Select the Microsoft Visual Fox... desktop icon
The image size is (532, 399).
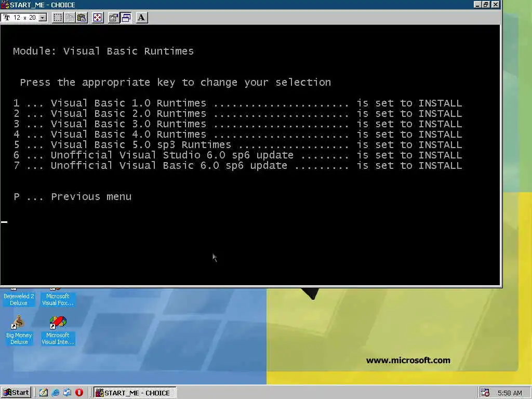coord(58,298)
